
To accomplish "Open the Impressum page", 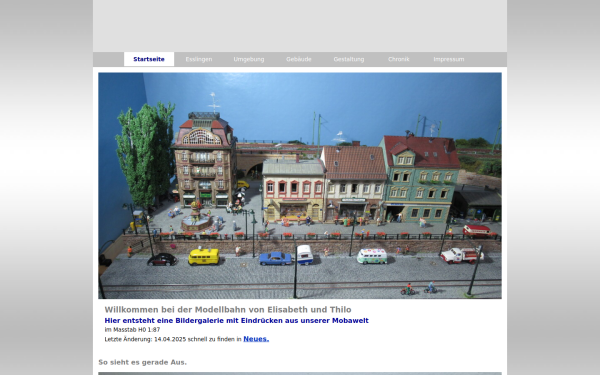I will (x=448, y=59).
